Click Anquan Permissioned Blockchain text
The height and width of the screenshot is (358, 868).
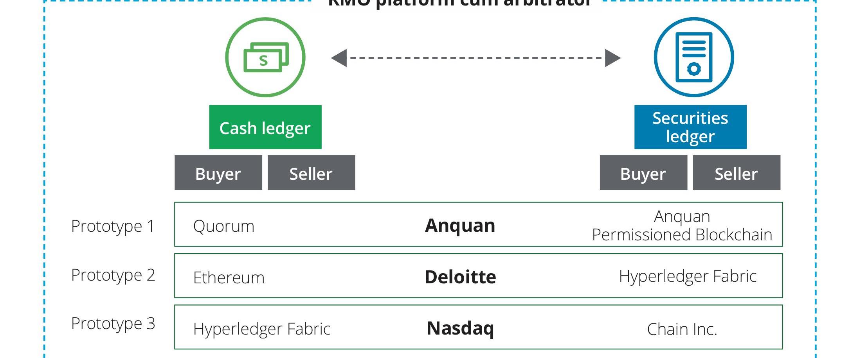(x=682, y=226)
